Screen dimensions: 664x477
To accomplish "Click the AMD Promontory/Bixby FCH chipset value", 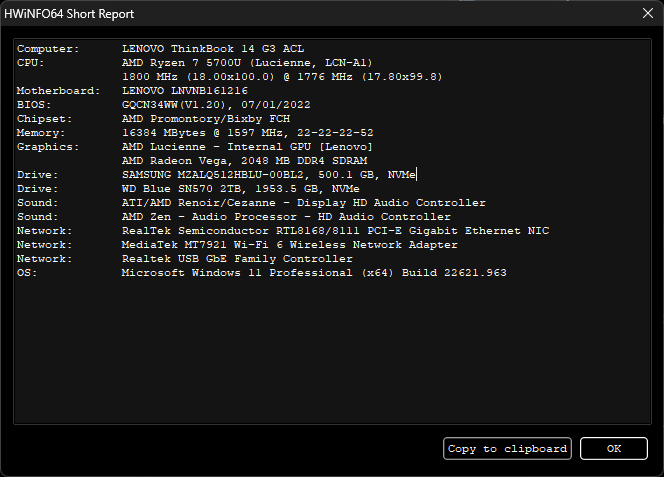I will click(206, 119).
